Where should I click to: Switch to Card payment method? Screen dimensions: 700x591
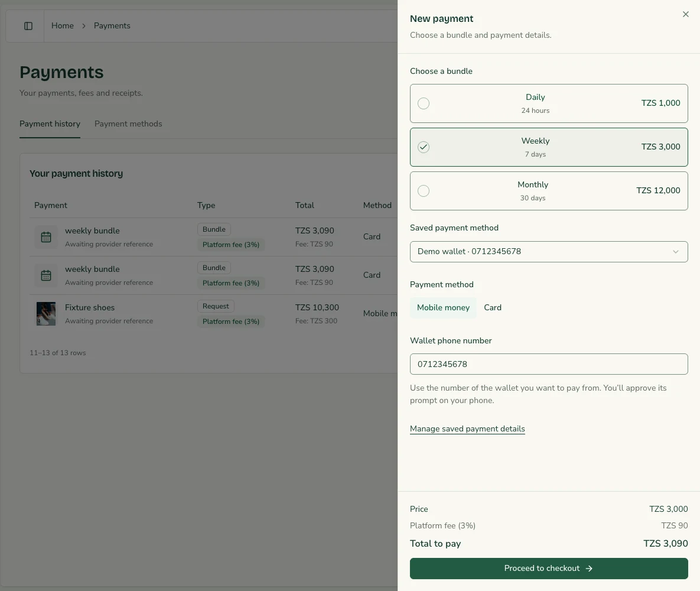pos(493,307)
